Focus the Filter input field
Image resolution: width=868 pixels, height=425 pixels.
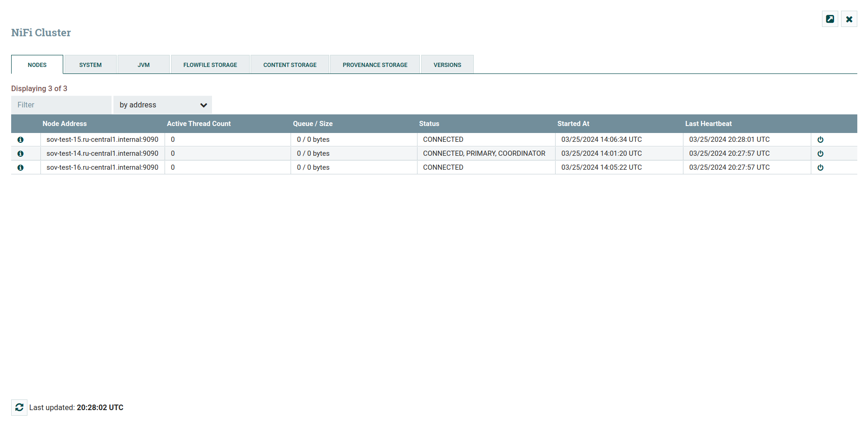click(x=61, y=105)
